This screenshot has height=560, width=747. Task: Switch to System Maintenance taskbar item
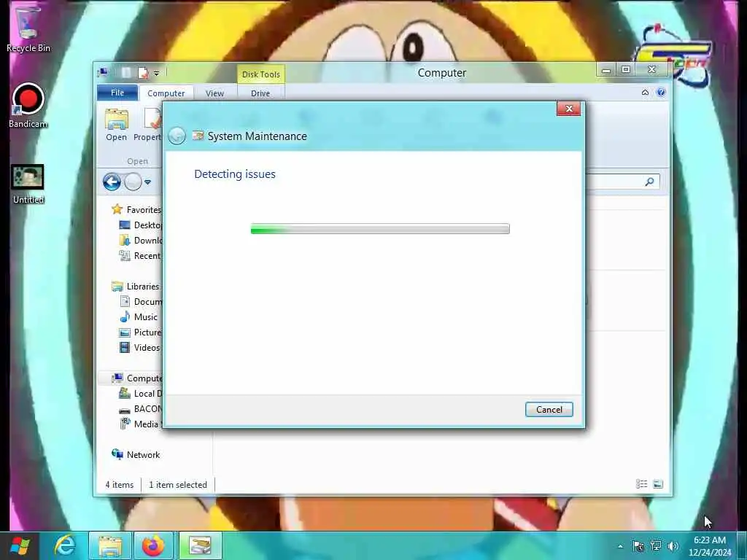[x=200, y=545]
